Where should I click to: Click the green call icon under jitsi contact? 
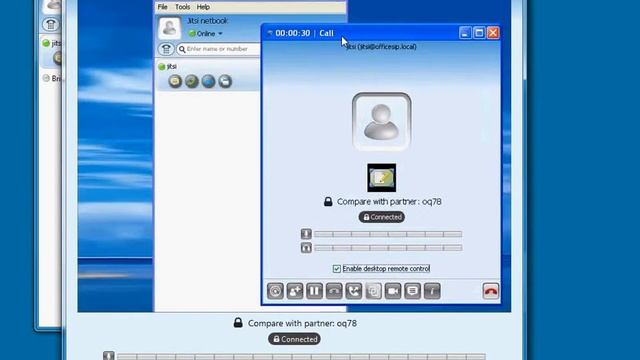pyautogui.click(x=192, y=81)
